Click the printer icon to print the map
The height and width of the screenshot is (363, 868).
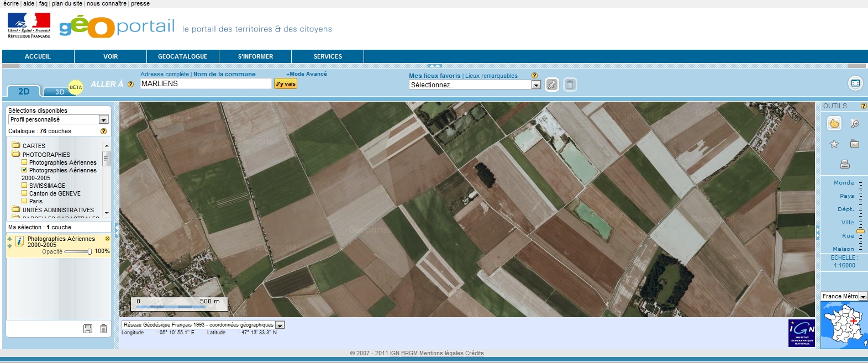(844, 164)
